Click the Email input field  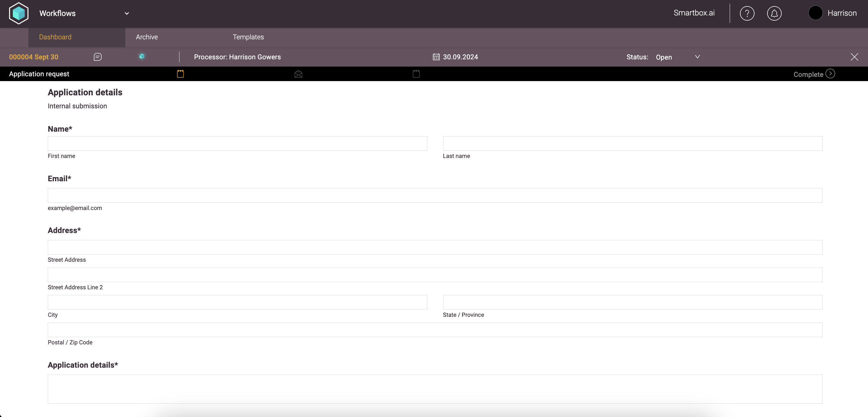click(435, 195)
